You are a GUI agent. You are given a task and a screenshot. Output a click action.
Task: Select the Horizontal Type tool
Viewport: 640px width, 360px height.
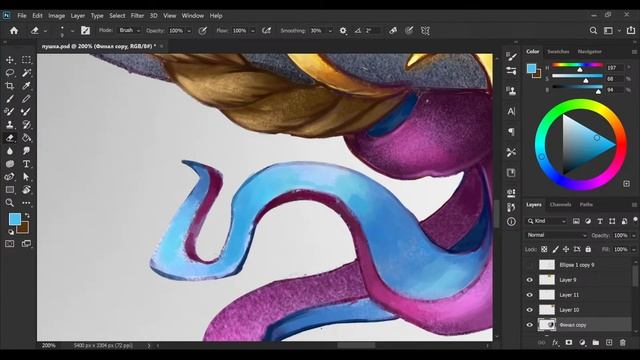pos(26,164)
